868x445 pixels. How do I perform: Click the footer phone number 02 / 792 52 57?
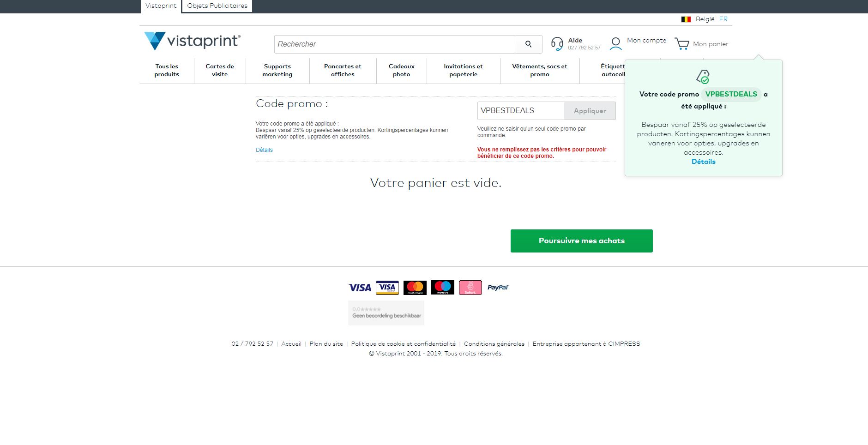252,344
